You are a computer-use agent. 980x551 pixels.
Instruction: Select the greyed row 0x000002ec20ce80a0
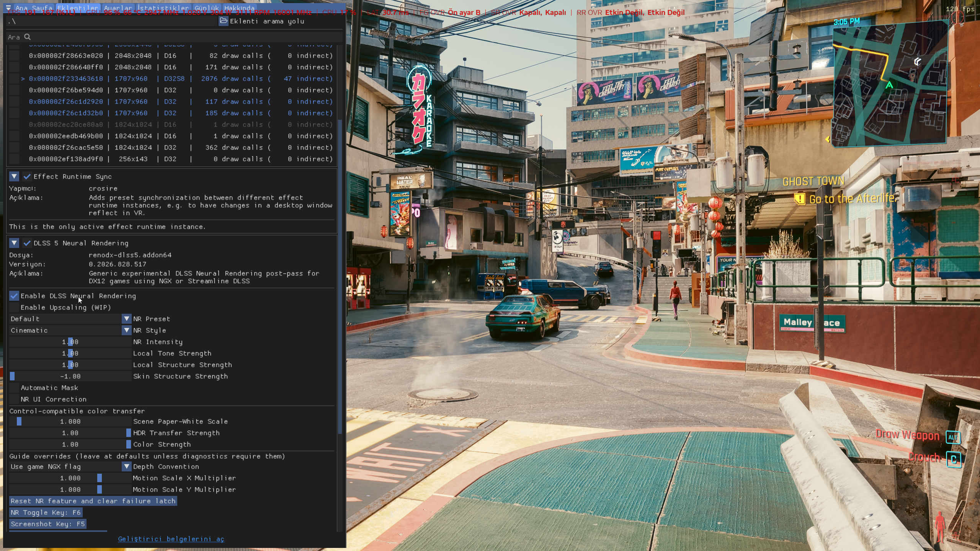coord(181,124)
